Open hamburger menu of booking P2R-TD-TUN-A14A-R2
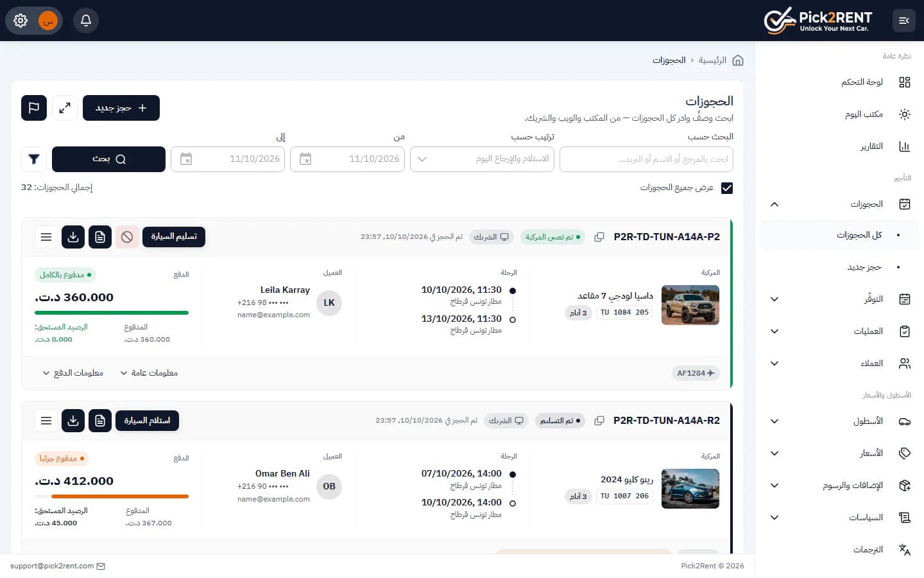Image resolution: width=924 pixels, height=578 pixels. pos(46,421)
